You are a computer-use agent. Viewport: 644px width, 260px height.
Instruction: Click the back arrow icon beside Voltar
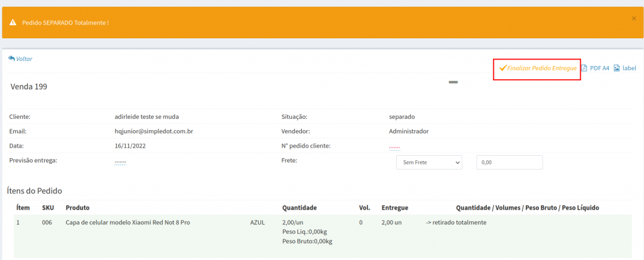pos(11,58)
